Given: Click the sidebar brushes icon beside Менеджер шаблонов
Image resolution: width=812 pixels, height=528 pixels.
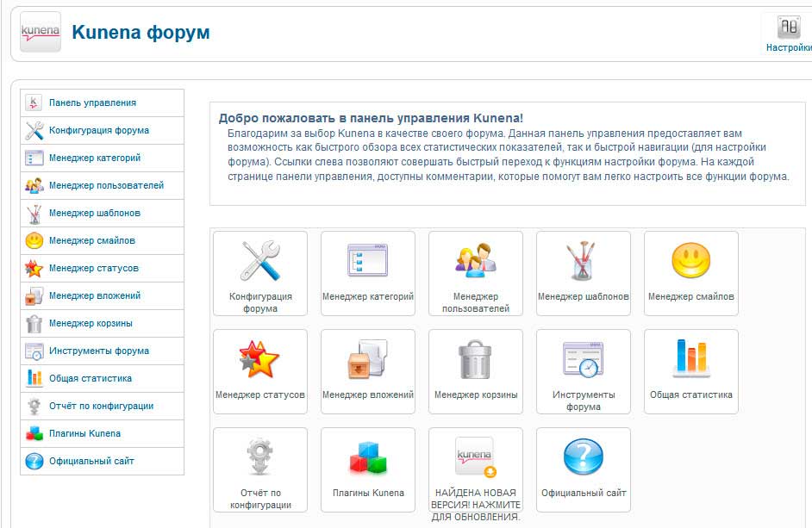Looking at the screenshot, I should click(x=34, y=213).
